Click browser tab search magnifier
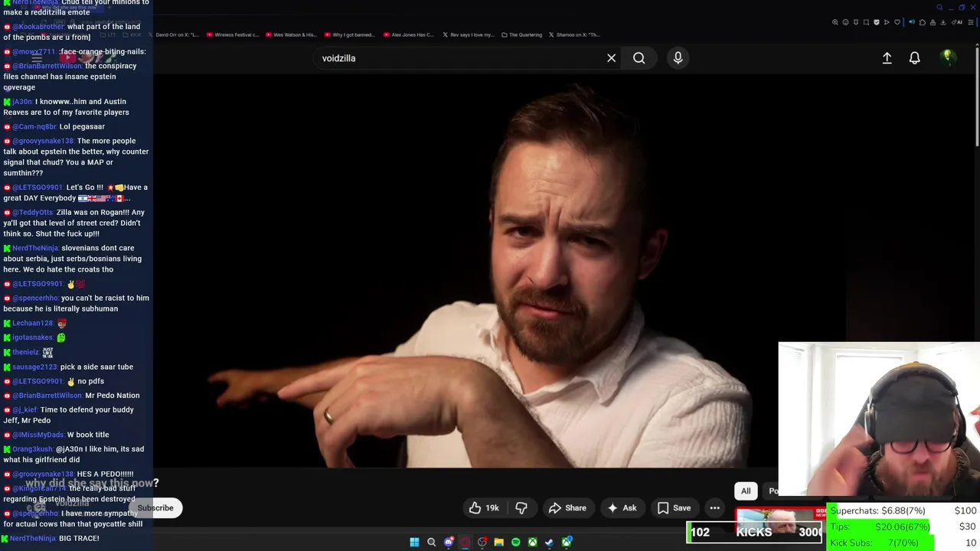The width and height of the screenshot is (980, 551). pos(939,8)
